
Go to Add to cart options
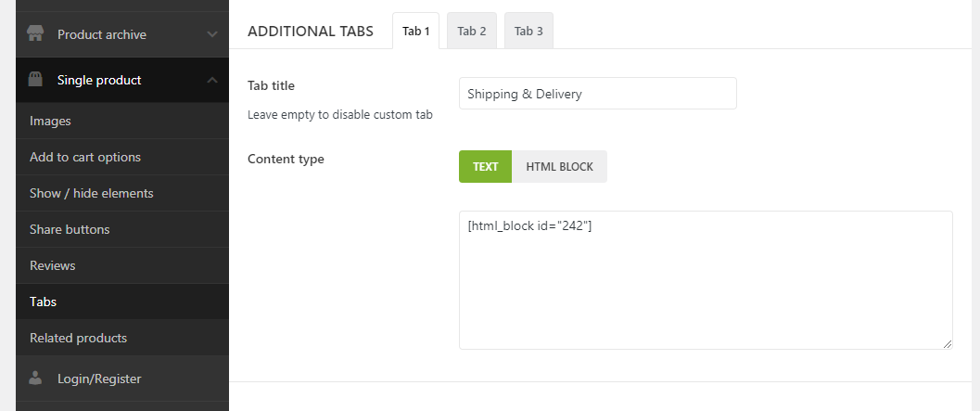point(85,157)
